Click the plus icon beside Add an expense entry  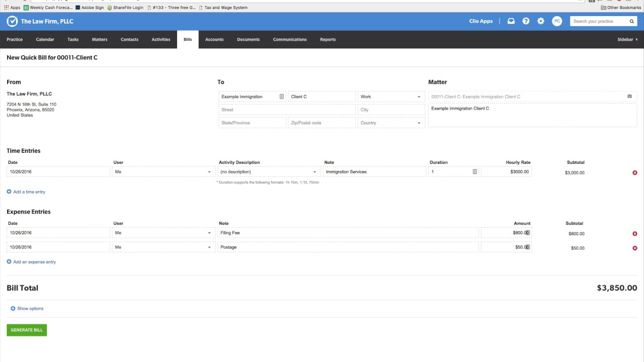(x=9, y=261)
